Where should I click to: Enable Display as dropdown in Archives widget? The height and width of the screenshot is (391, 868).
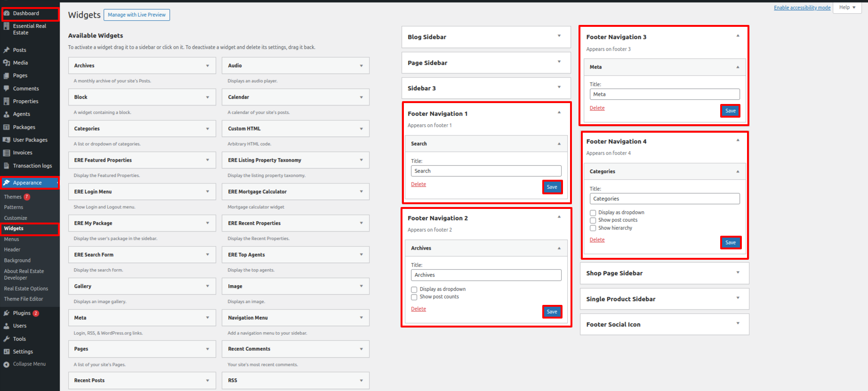click(414, 289)
